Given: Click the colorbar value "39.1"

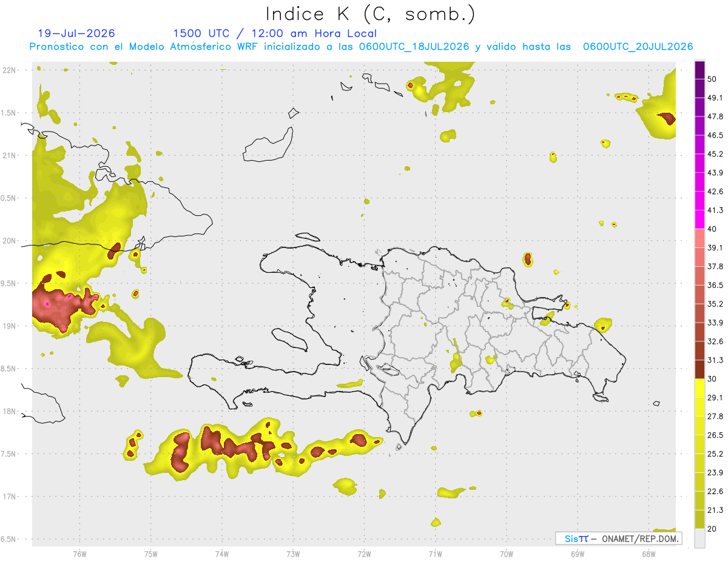Looking at the screenshot, I should point(715,248).
